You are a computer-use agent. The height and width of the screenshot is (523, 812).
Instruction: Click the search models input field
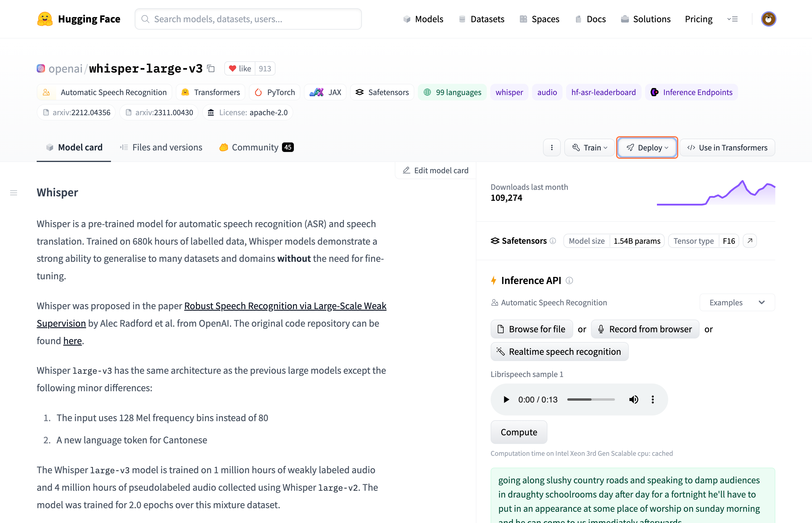click(248, 19)
